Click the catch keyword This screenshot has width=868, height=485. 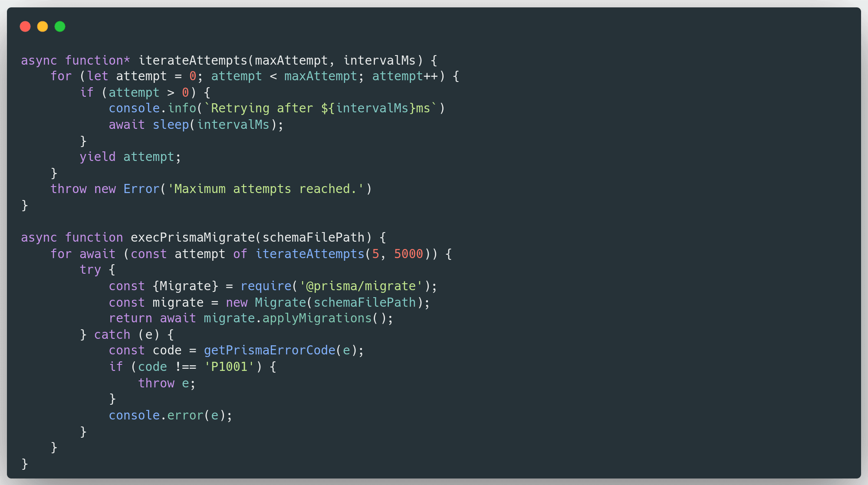click(x=112, y=334)
